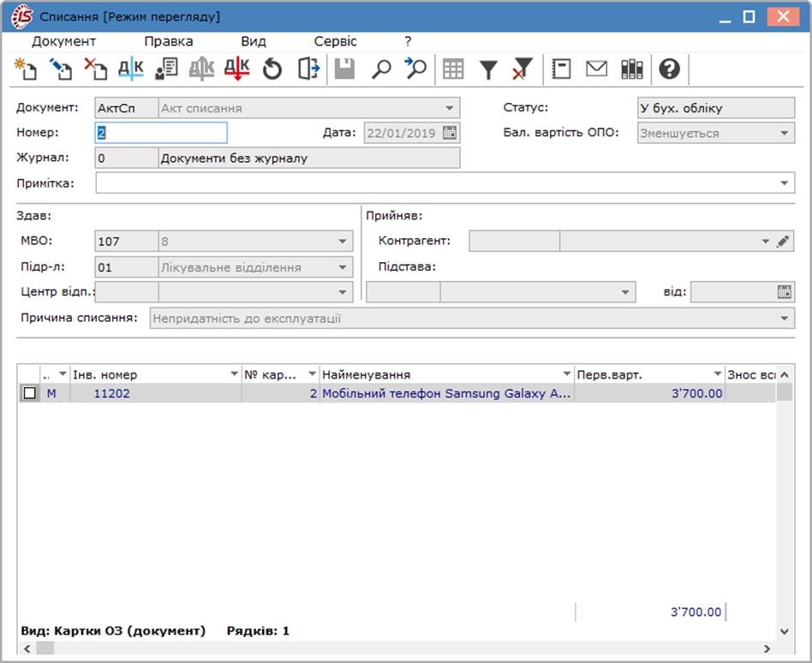
Task: Click the exit document icon with arrow
Action: (x=308, y=69)
